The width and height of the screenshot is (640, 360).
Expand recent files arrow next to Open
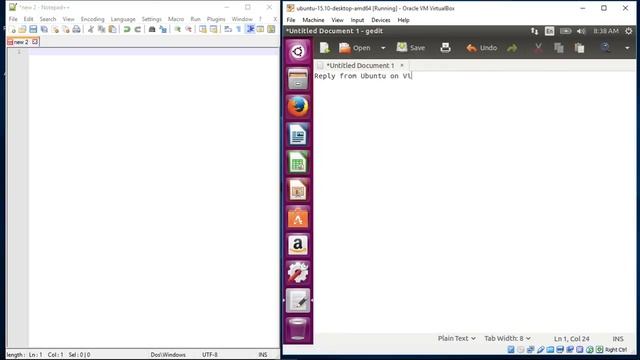tap(383, 48)
